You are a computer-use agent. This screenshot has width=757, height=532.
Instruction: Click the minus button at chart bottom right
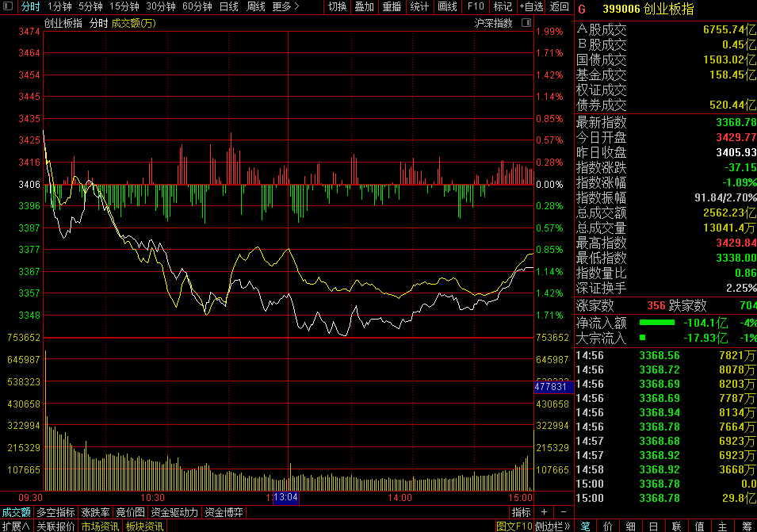pyautogui.click(x=562, y=512)
